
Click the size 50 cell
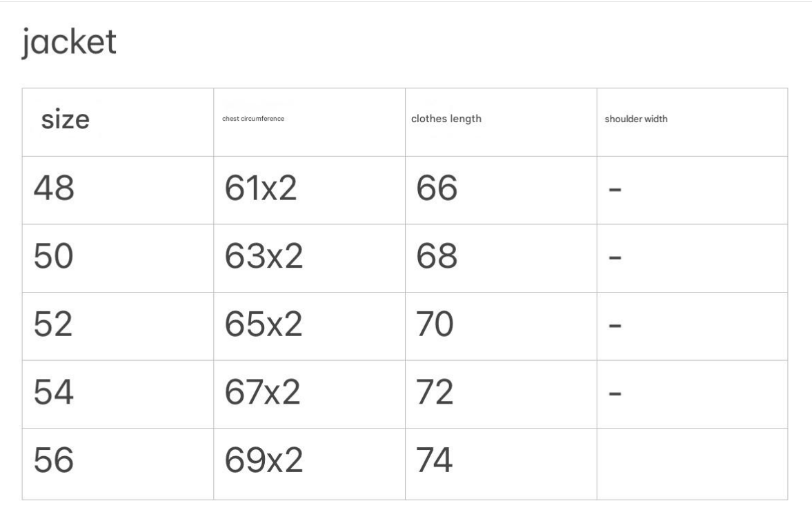(54, 257)
